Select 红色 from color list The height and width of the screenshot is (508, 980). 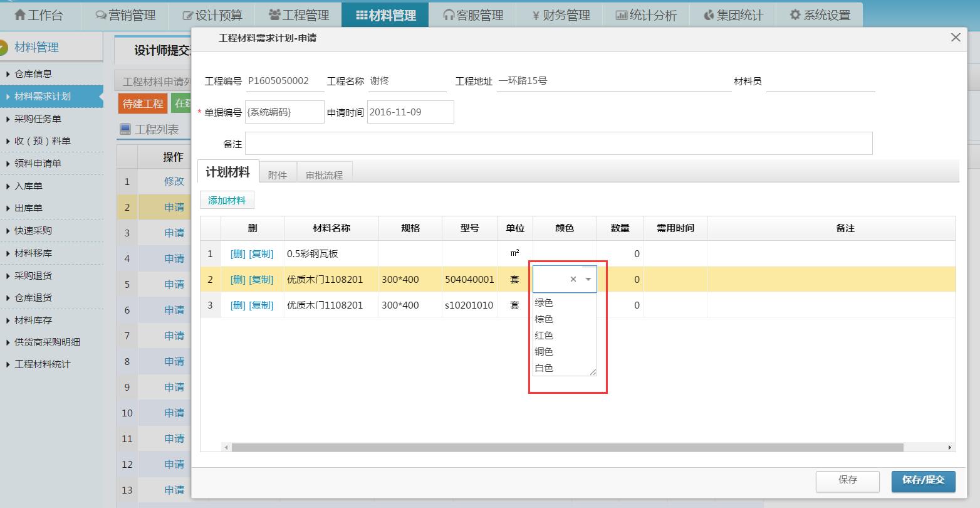tap(544, 336)
